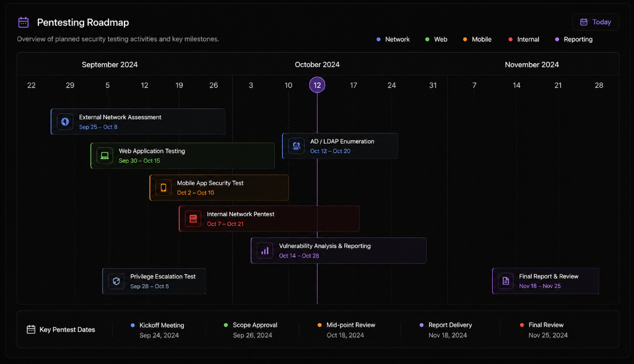Click the Key Pentest Dates label

coord(67,329)
